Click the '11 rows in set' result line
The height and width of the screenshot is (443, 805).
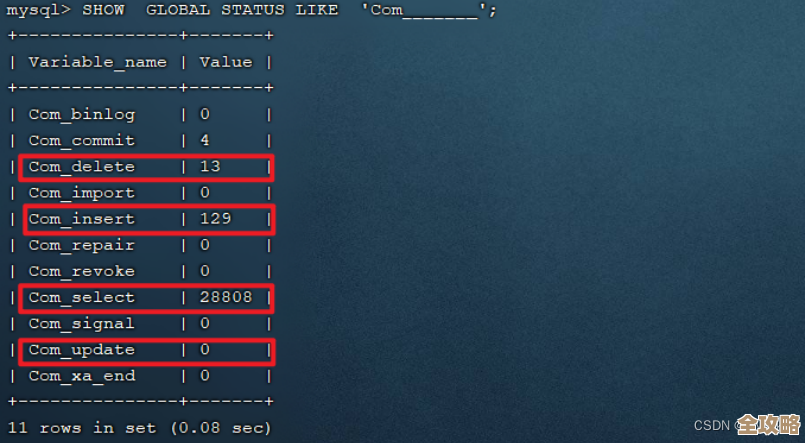click(x=139, y=428)
